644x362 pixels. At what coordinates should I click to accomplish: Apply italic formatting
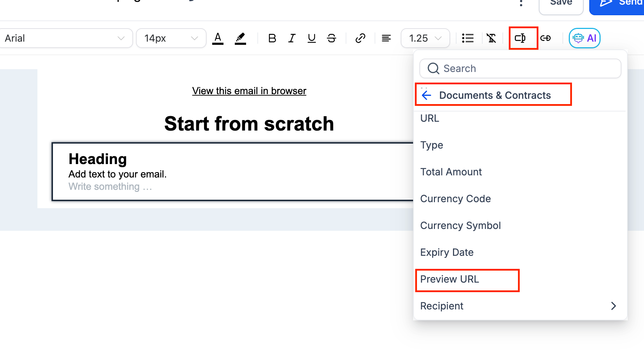pyautogui.click(x=292, y=38)
